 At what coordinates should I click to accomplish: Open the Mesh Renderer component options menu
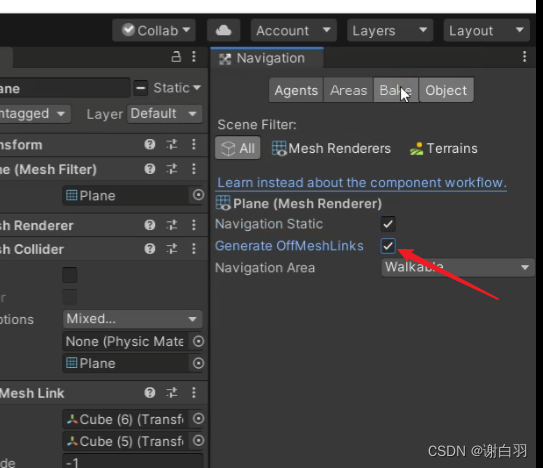coord(194,225)
